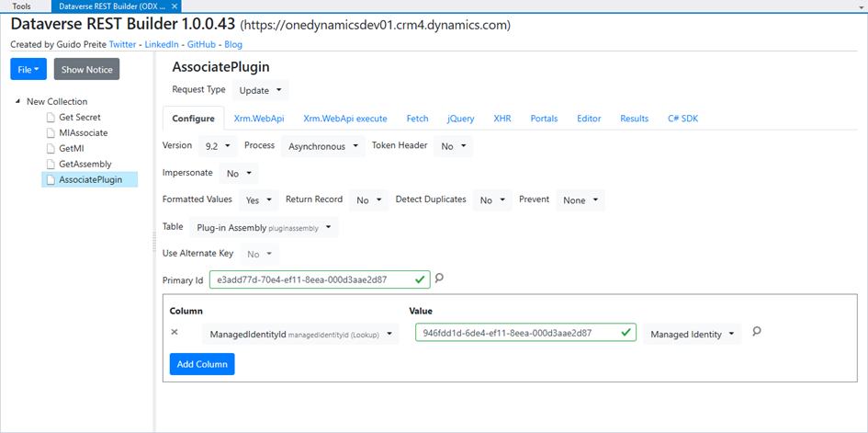Click the Show Notice button
868x433 pixels.
[x=87, y=70]
